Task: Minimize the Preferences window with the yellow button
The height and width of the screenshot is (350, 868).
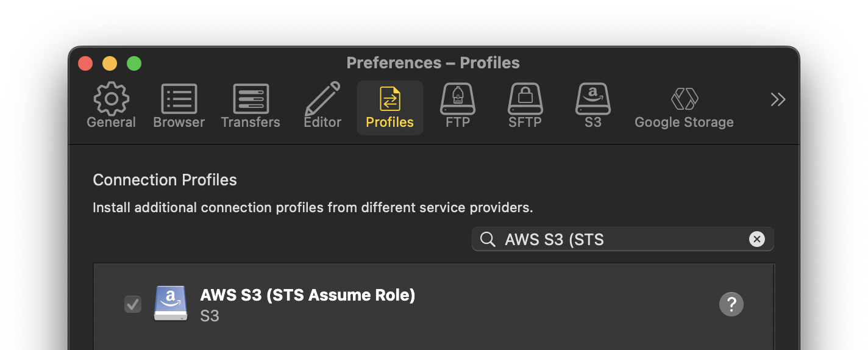Action: pos(110,63)
